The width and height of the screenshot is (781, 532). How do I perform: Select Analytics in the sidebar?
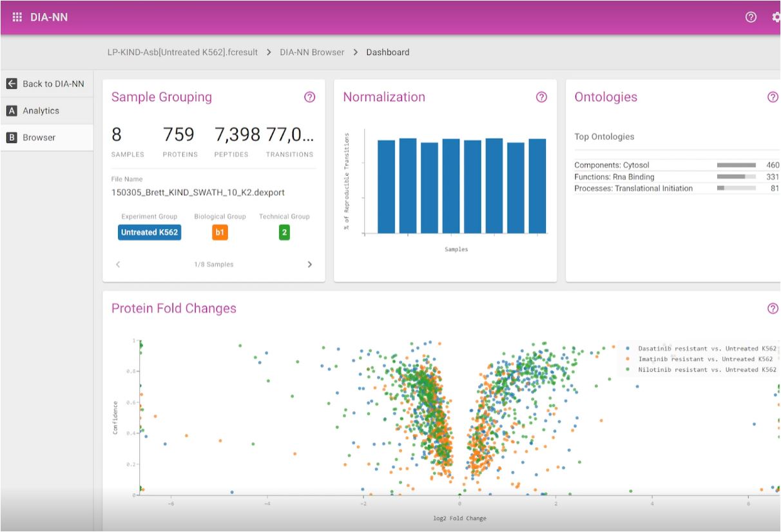pyautogui.click(x=41, y=111)
